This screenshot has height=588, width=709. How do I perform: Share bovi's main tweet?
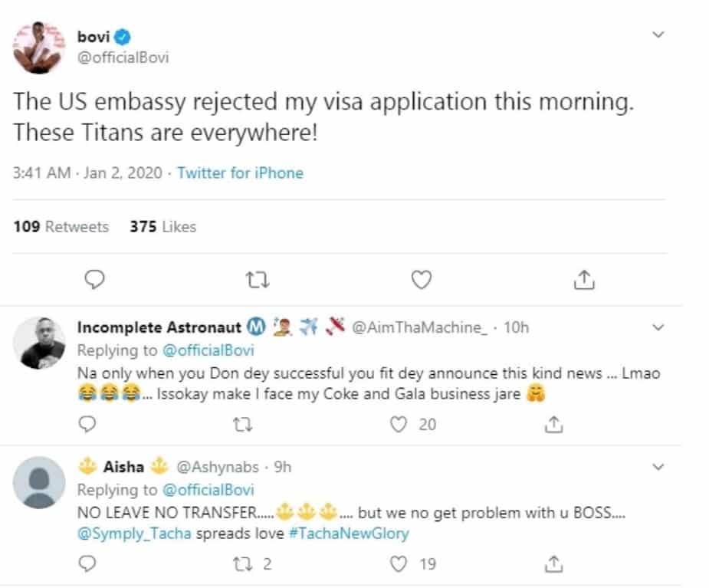584,281
